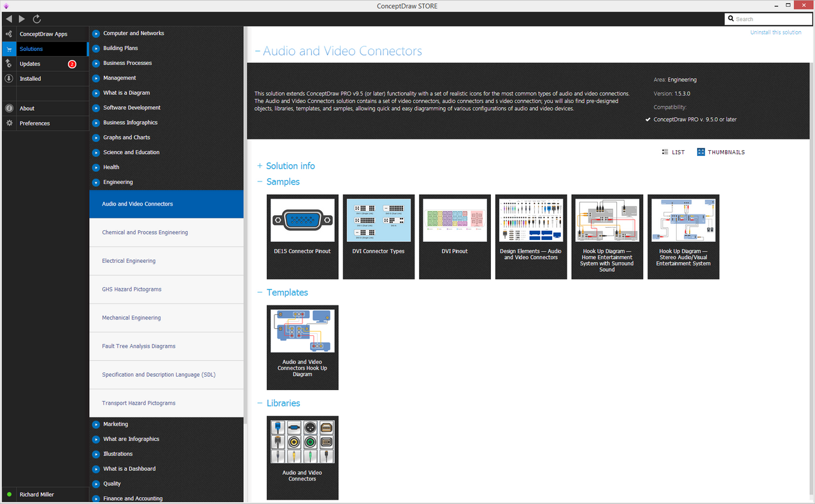The width and height of the screenshot is (815, 504).
Task: Click the THUMBNAILS grid view icon
Action: click(701, 152)
